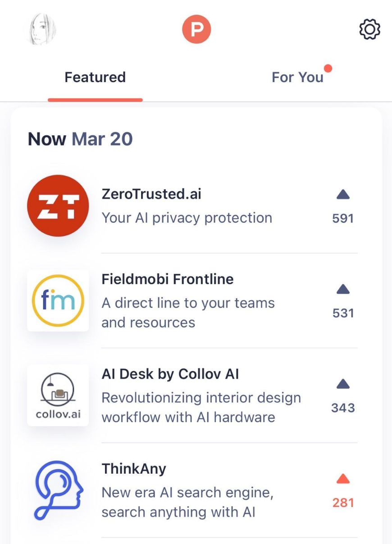Open the ZeroTrusted.ai product title
This screenshot has width=392, height=544.
(151, 194)
